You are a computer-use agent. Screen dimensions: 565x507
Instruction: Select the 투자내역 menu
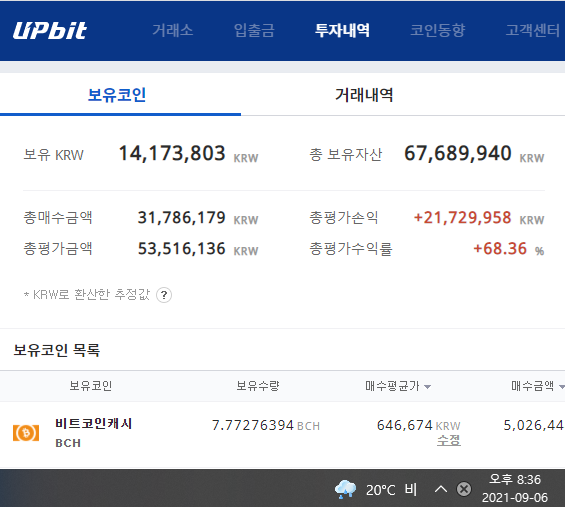point(342,30)
